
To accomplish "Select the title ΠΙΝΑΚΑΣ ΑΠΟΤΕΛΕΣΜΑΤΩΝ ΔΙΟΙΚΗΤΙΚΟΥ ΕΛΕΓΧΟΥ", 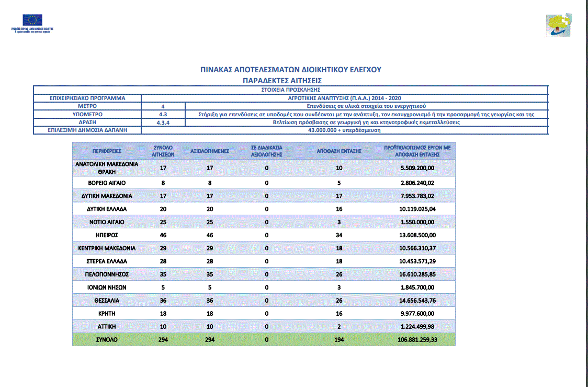I will click(291, 69).
